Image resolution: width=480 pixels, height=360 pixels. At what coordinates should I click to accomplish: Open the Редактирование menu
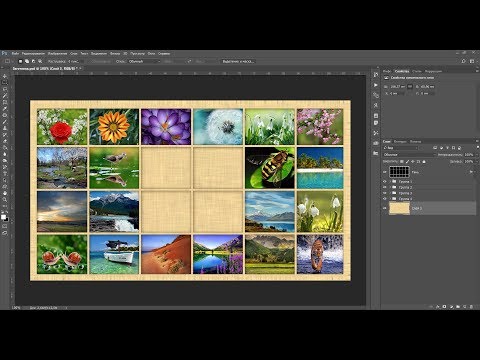tap(33, 53)
